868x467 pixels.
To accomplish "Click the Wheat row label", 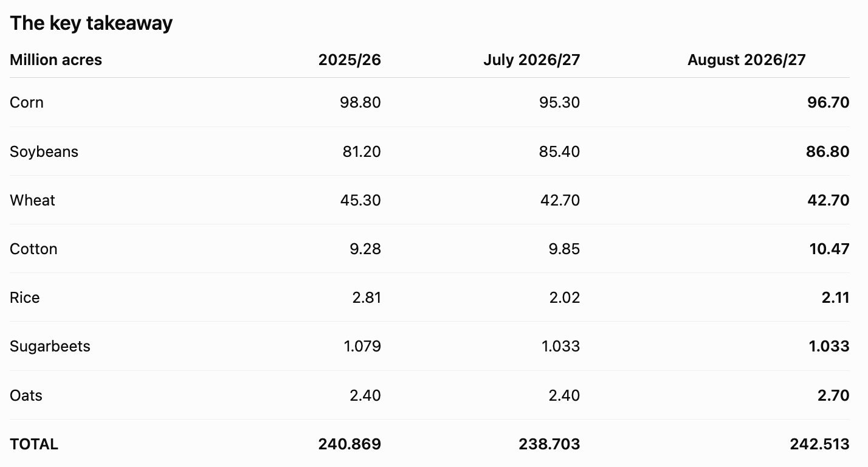I will (32, 200).
